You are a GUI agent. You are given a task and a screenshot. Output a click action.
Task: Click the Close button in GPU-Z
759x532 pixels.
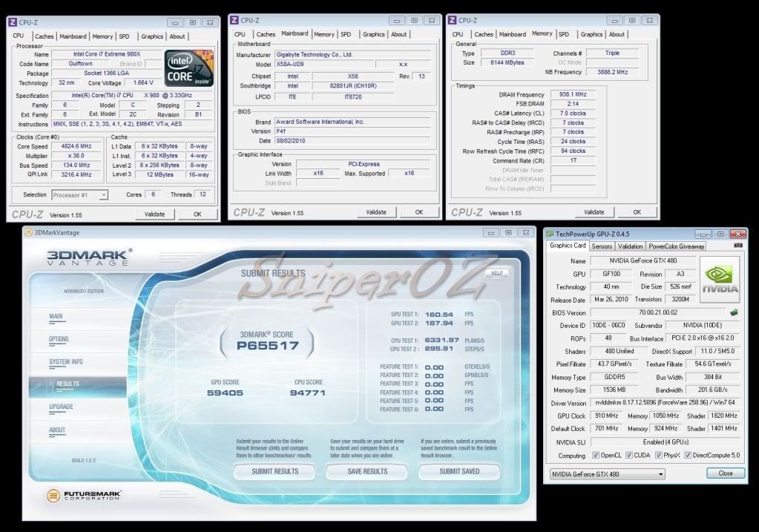pyautogui.click(x=725, y=473)
